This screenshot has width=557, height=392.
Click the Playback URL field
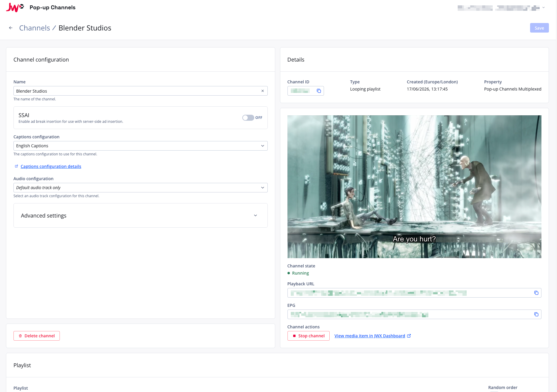tap(414, 293)
